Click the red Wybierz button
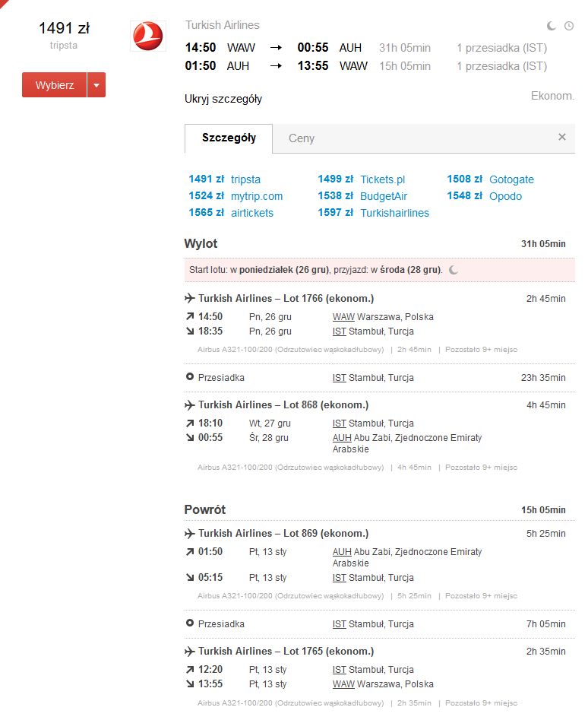 coord(55,85)
